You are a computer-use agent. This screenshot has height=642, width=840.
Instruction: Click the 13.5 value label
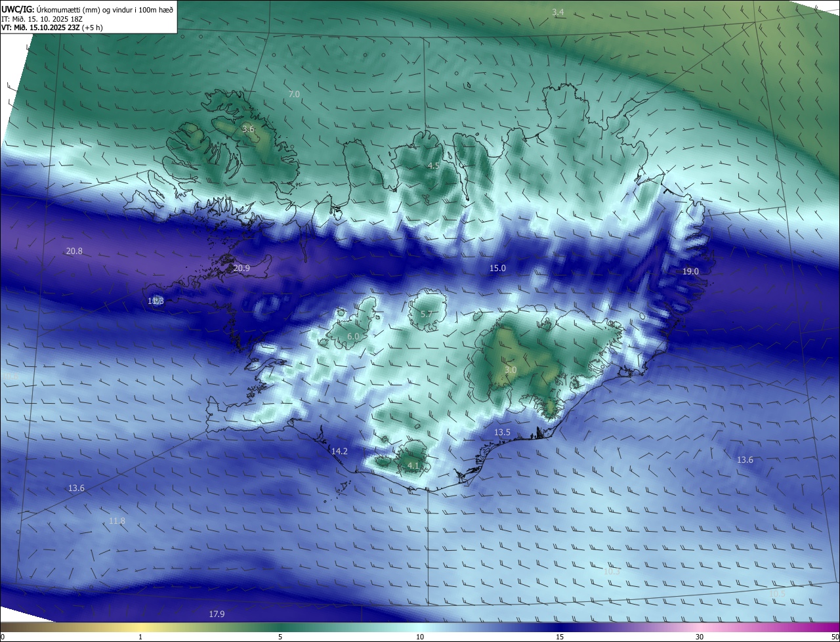point(502,433)
